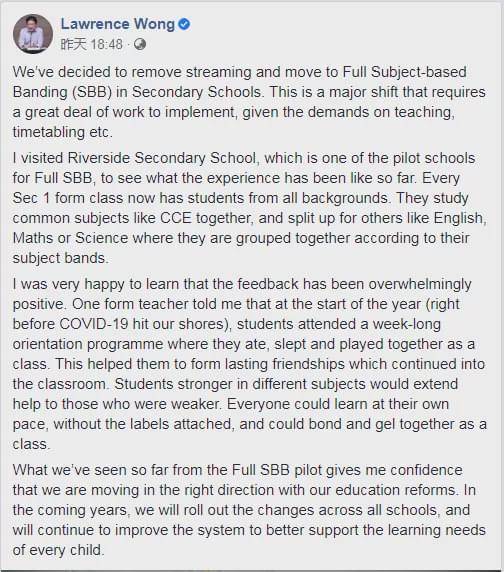Click the paragraph about visiting Riverside Secondary School

[x=250, y=208]
